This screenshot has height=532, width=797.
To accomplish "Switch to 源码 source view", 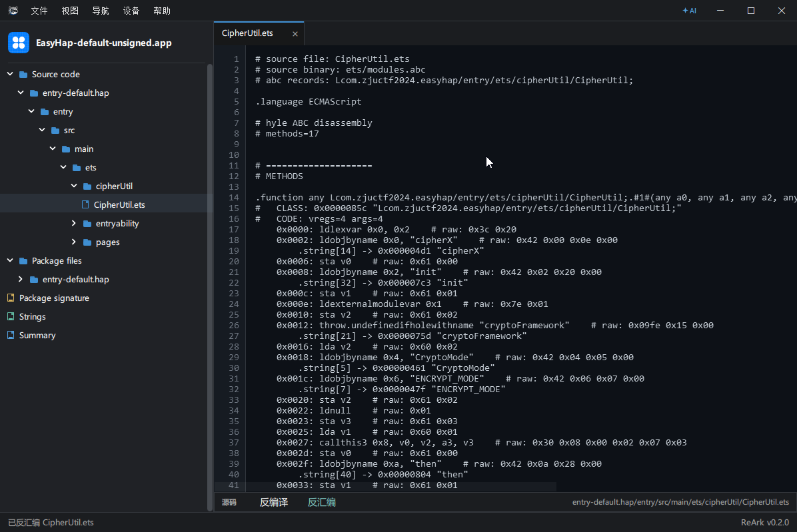I will click(x=229, y=502).
